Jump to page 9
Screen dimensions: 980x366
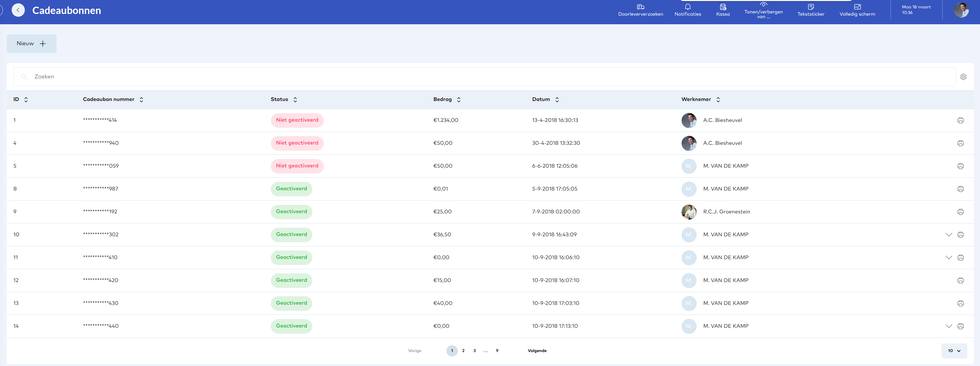(497, 351)
